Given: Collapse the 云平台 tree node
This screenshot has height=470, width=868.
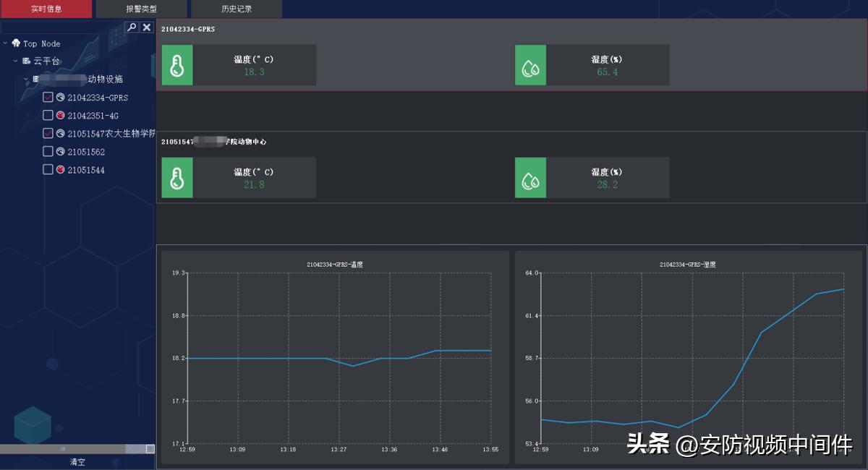Looking at the screenshot, I should (14, 61).
